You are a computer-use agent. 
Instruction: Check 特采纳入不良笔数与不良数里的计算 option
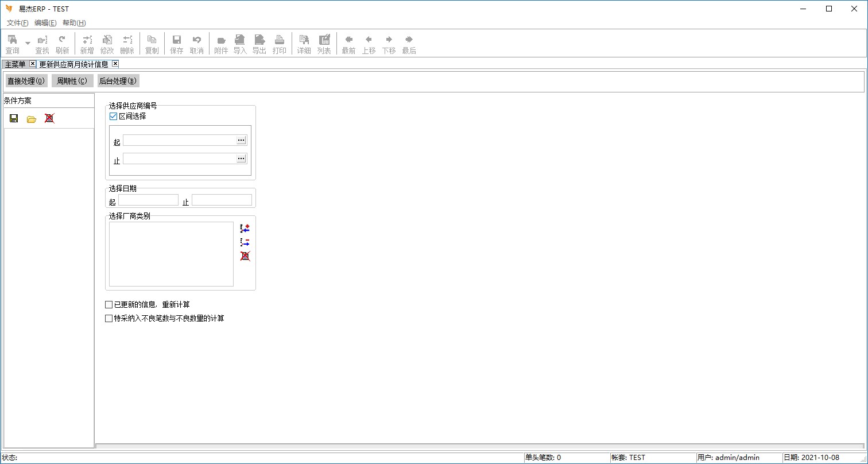(109, 318)
